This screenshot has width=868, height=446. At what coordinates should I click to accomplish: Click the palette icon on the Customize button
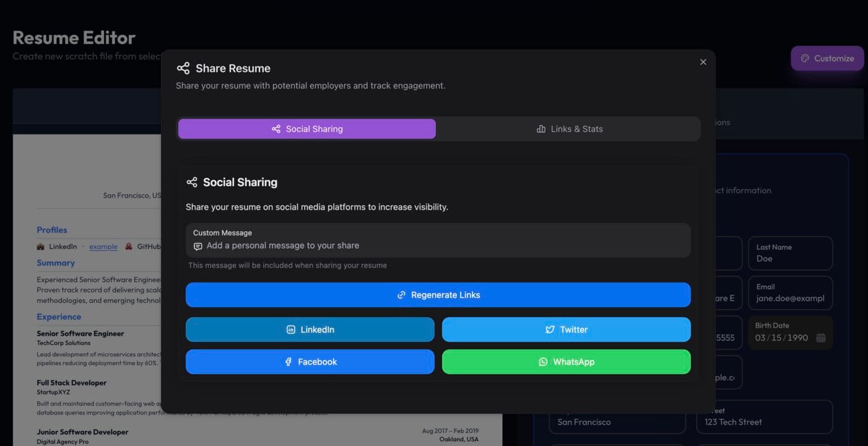coord(805,58)
